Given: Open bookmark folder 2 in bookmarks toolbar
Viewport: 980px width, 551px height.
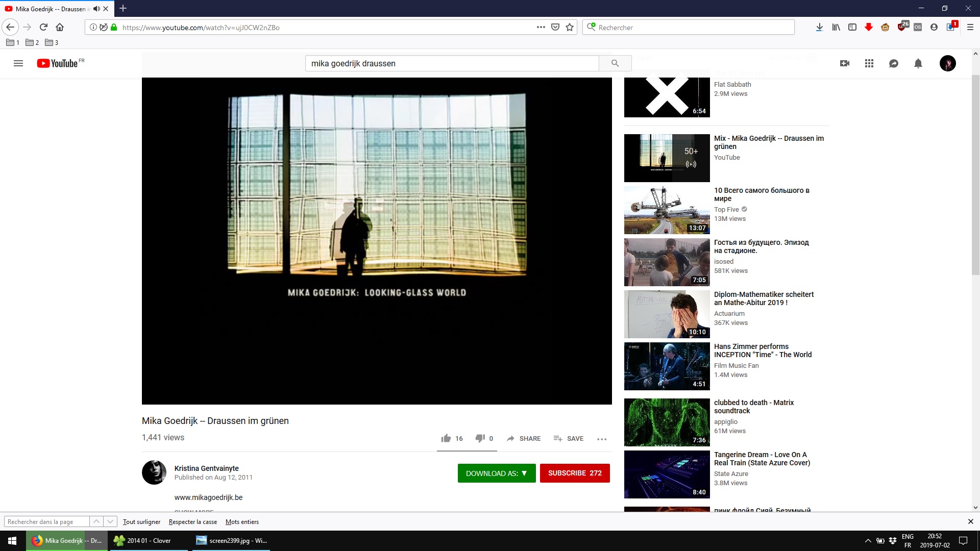Looking at the screenshot, I should click(32, 42).
